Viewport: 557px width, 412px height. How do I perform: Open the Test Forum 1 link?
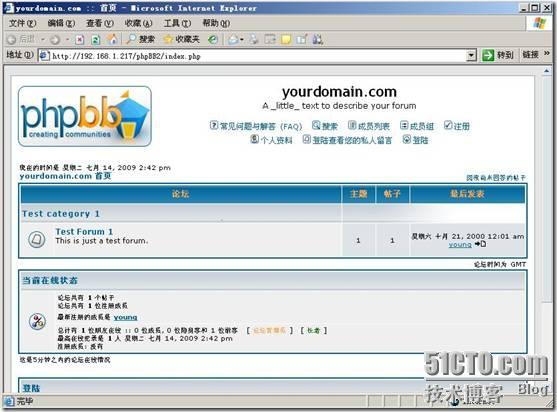pos(84,232)
